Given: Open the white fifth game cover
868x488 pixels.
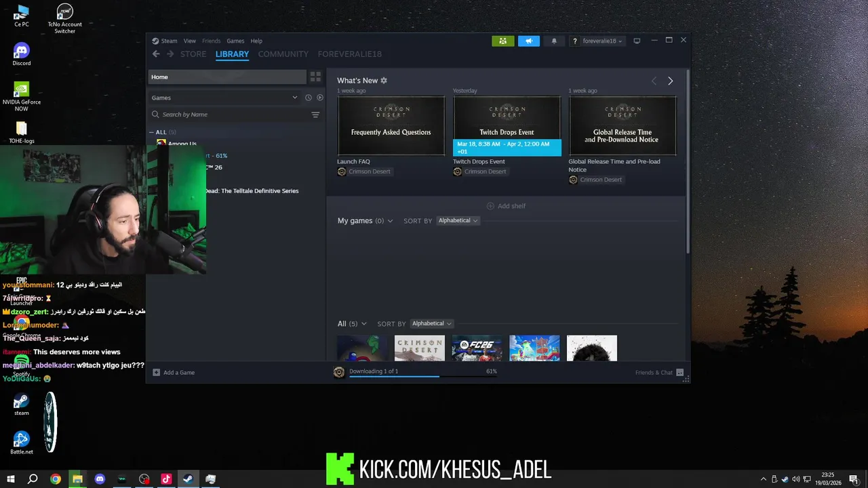Looking at the screenshot, I should [592, 348].
